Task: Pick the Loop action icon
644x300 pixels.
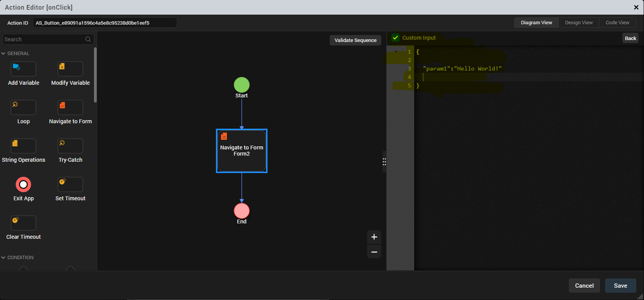Action: 23,108
